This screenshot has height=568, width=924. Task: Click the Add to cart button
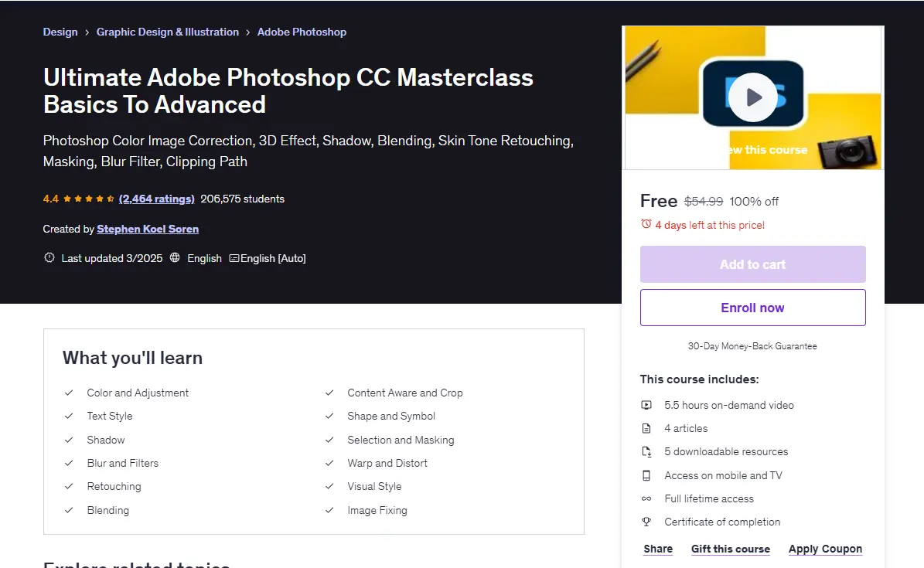coord(752,264)
